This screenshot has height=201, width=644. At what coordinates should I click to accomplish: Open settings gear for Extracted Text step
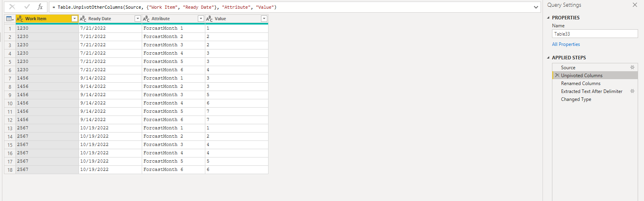[x=632, y=91]
